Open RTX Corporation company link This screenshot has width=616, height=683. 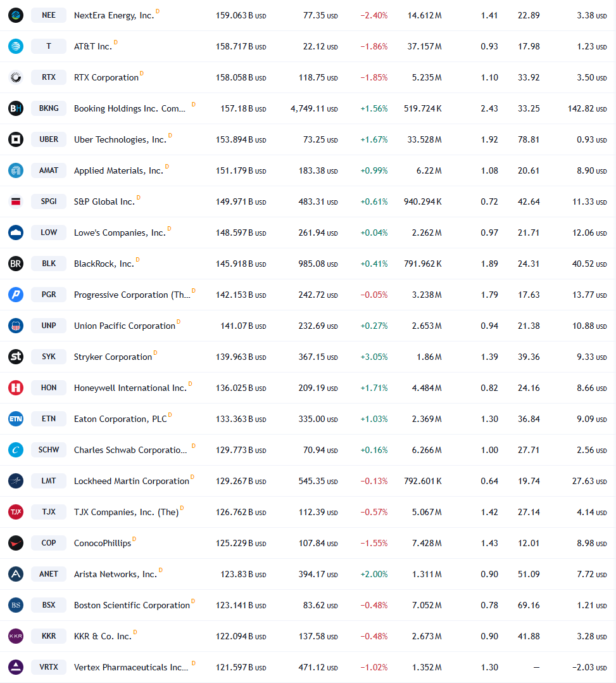(106, 77)
